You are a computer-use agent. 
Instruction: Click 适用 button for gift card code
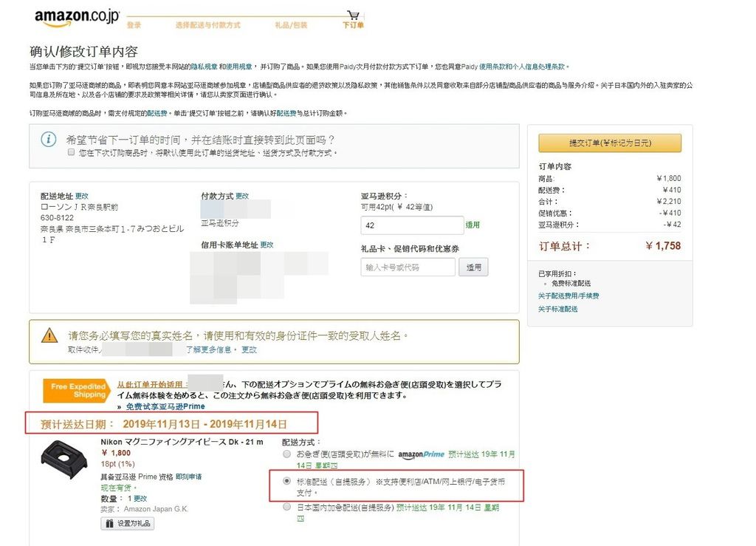click(x=473, y=267)
